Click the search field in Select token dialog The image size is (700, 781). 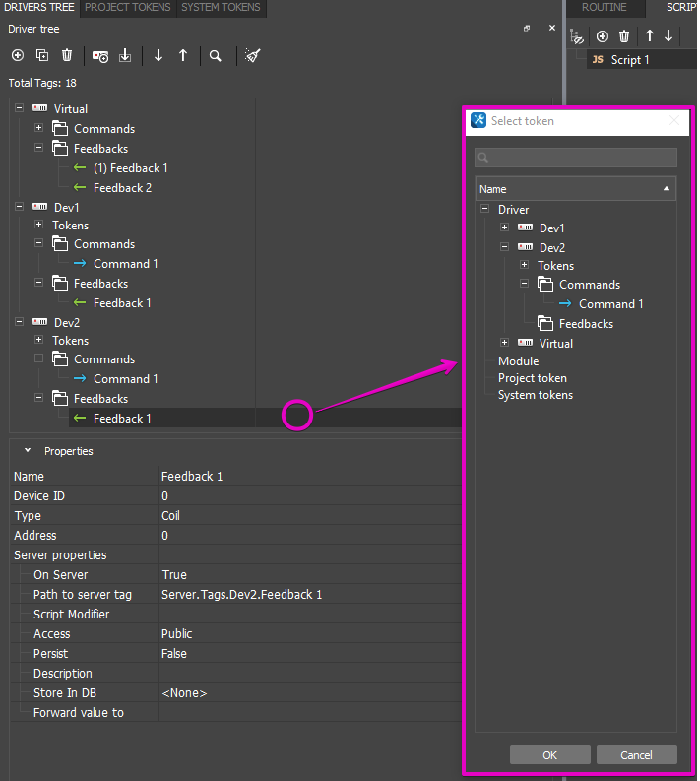click(576, 158)
